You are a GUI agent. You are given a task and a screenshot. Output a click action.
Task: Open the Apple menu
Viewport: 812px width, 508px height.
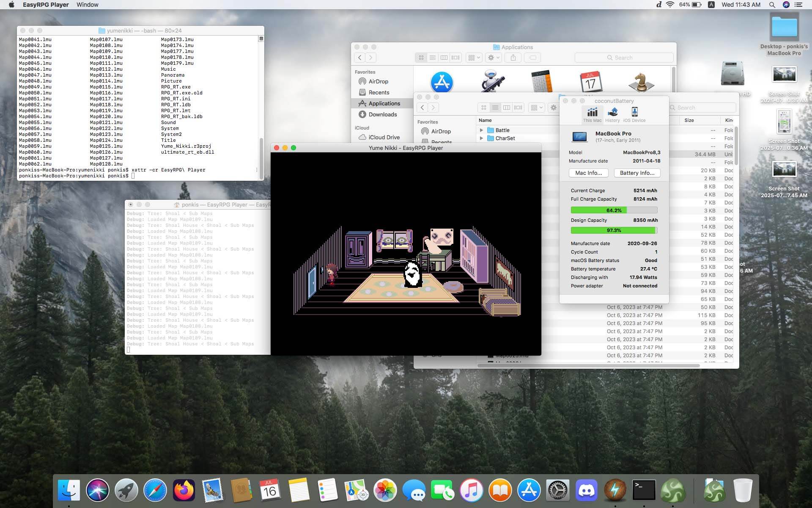pyautogui.click(x=11, y=5)
